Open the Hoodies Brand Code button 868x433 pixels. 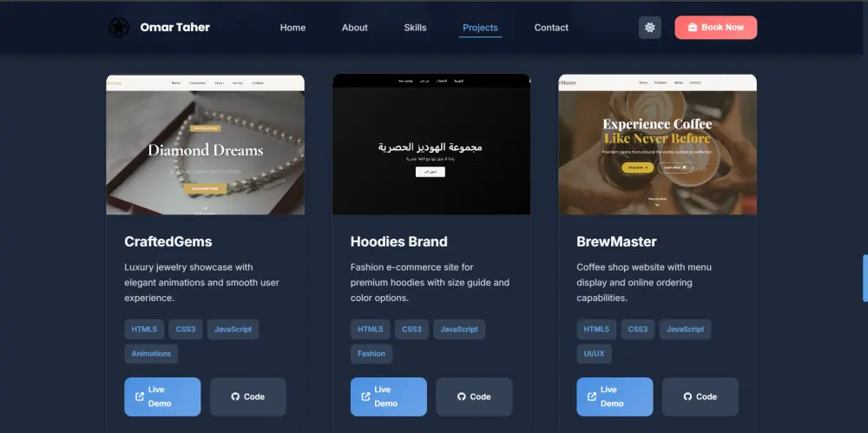(474, 397)
